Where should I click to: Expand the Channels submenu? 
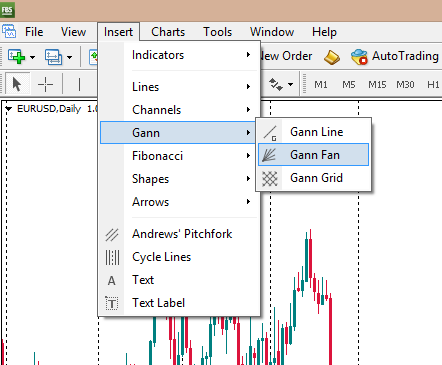point(179,110)
